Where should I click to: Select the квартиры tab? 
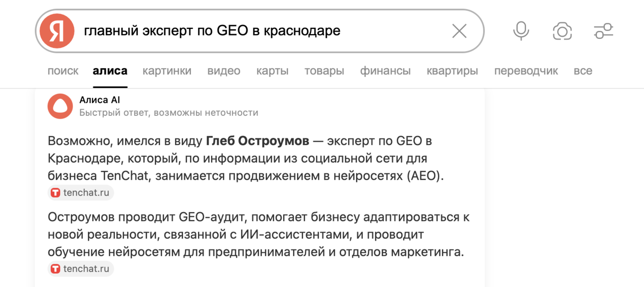[452, 71]
